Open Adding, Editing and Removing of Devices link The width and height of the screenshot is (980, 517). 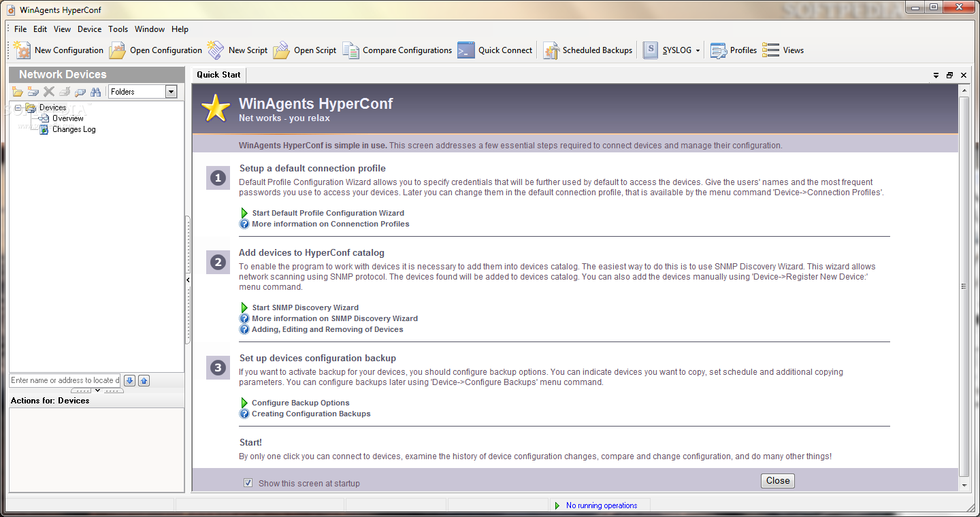pos(327,329)
